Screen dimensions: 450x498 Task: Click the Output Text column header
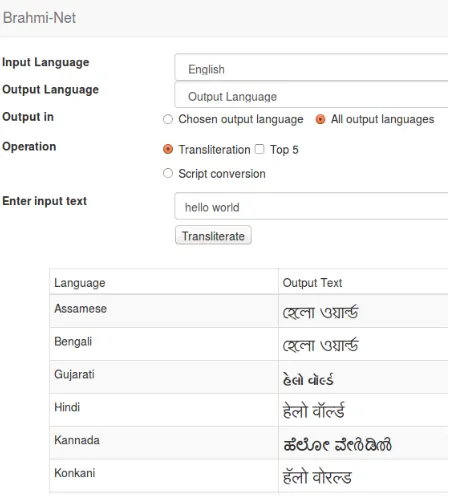tap(363, 282)
